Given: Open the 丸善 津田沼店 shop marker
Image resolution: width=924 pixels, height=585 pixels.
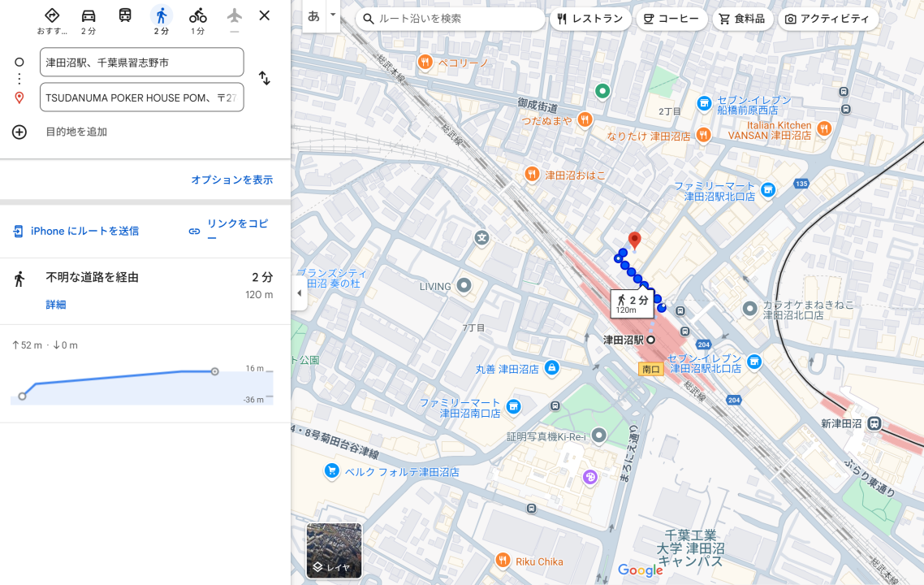Looking at the screenshot, I should 551,368.
